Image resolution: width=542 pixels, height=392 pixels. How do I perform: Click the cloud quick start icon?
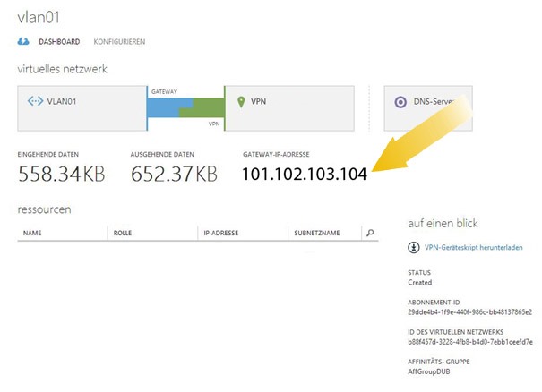23,41
